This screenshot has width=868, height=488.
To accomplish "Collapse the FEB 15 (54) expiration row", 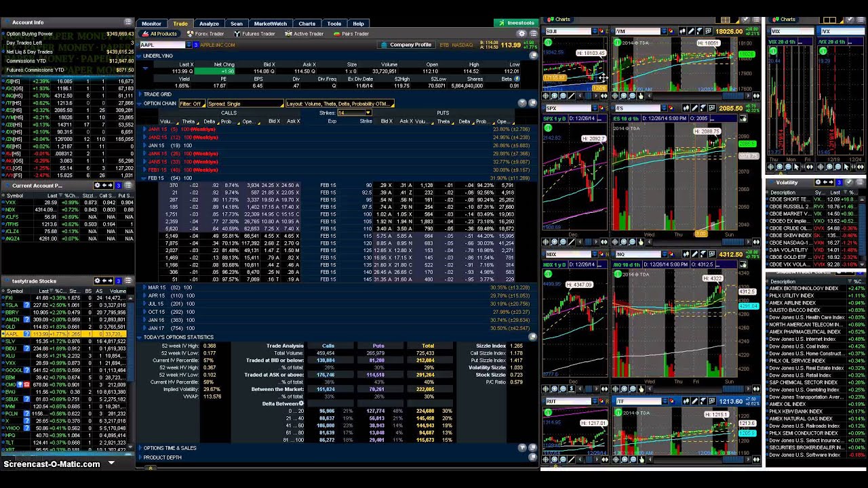I will pos(144,178).
